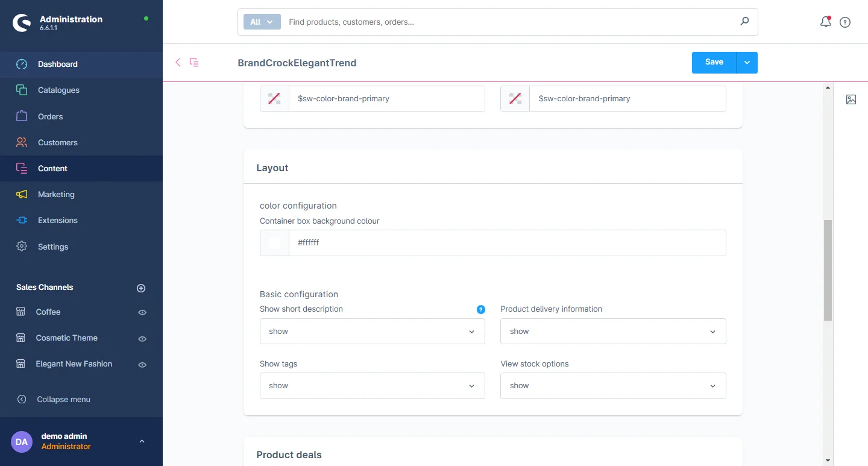Click the back arrow beside theme title
868x466 pixels.
point(178,62)
